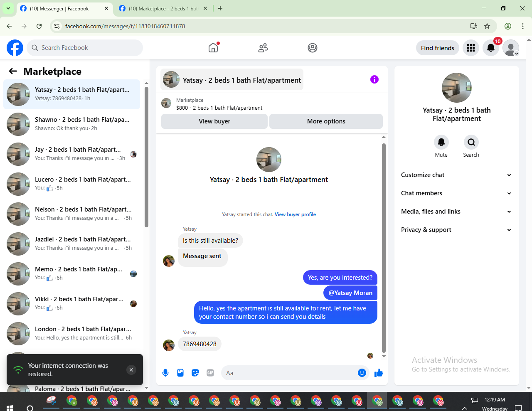Open the Jay conversation

click(x=71, y=154)
